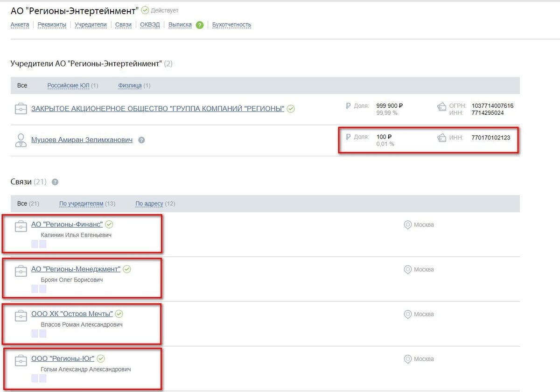Click the location pin in Регионы-Финанс row
Viewport: 560px width, 392px height.
coord(408,225)
